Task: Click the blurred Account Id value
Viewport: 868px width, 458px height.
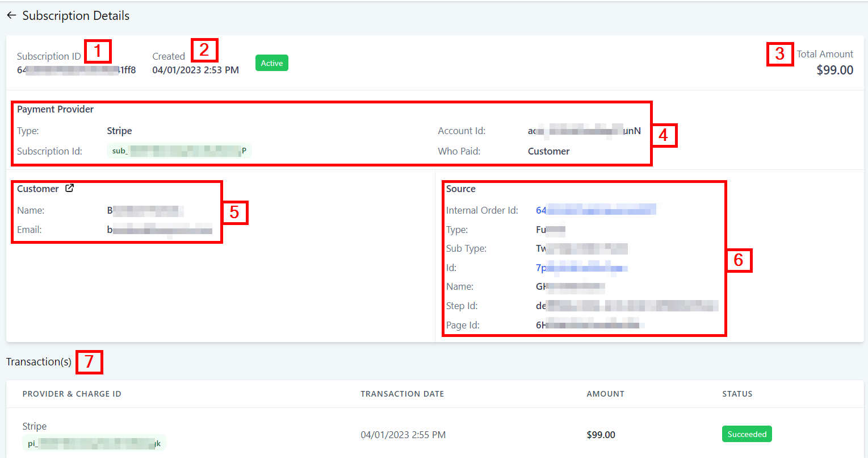Action: [x=584, y=131]
